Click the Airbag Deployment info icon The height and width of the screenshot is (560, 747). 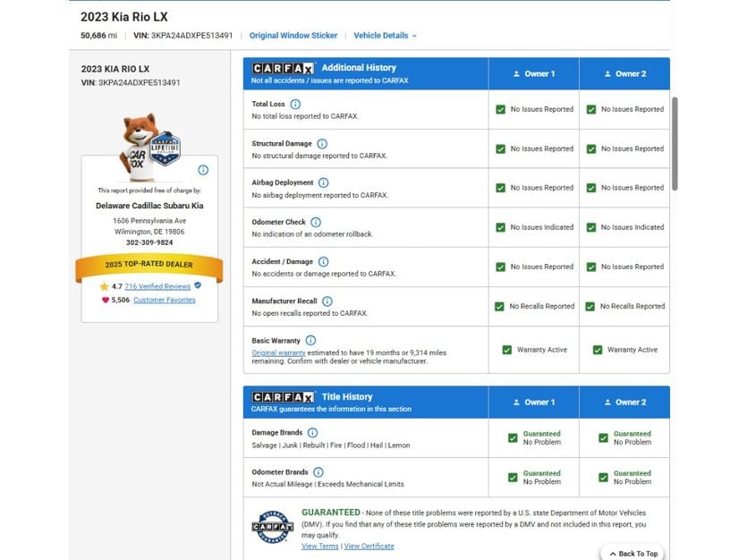pyautogui.click(x=324, y=182)
